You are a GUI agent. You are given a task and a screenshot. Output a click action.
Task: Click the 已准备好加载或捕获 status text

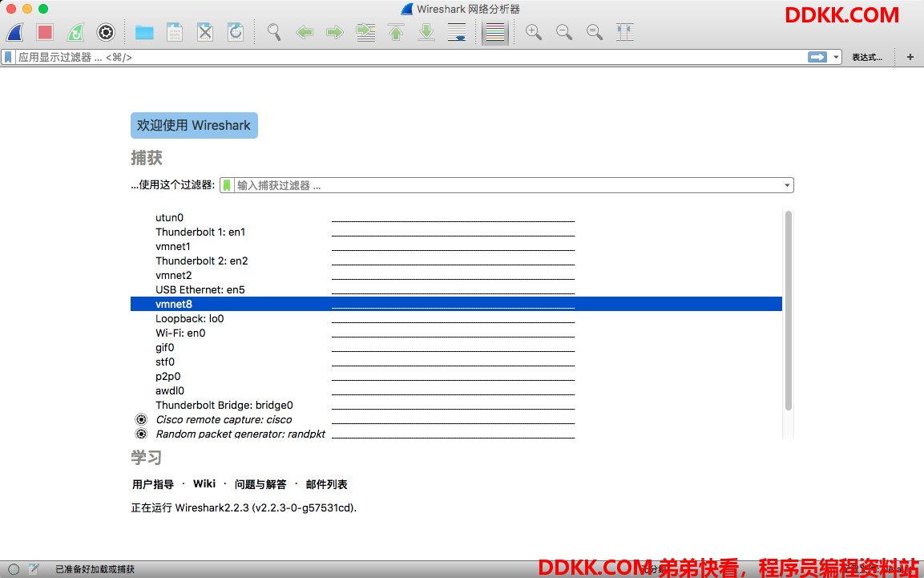click(x=95, y=569)
